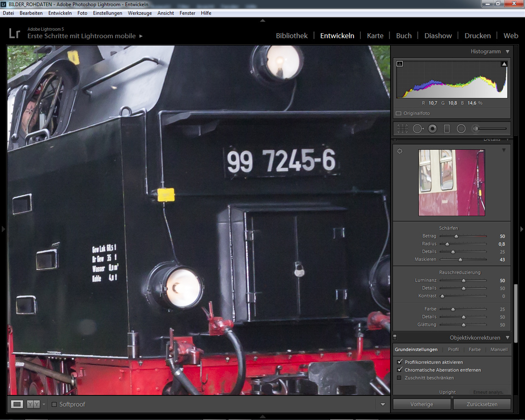Screen dimensions: 525x420
Task: Check the Zuschnitt beschränken option
Action: point(400,378)
